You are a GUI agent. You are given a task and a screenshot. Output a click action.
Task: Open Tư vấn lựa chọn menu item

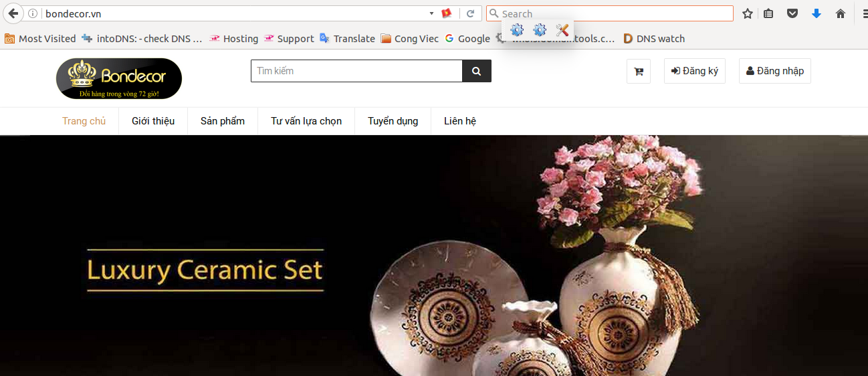306,121
